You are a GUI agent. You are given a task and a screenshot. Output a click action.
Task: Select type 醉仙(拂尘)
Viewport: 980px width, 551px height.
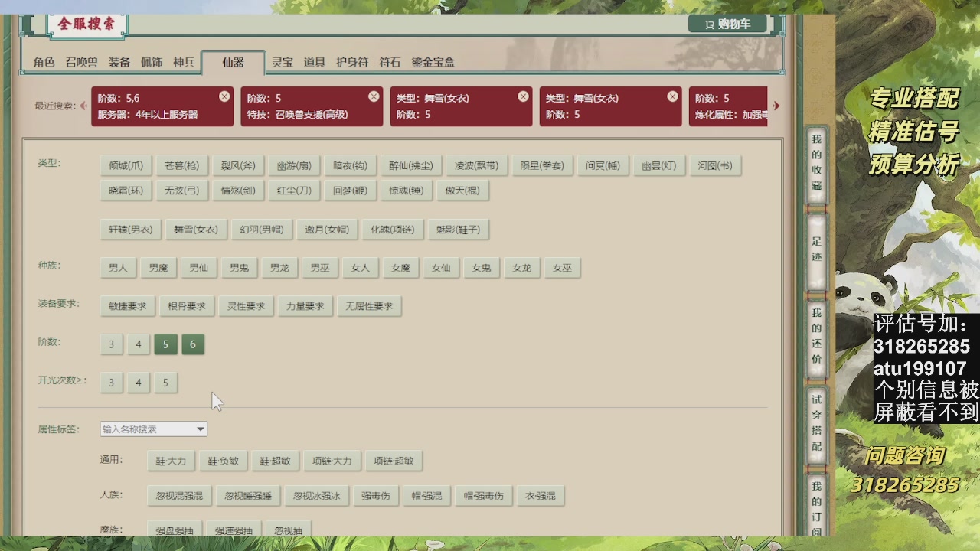[411, 165]
